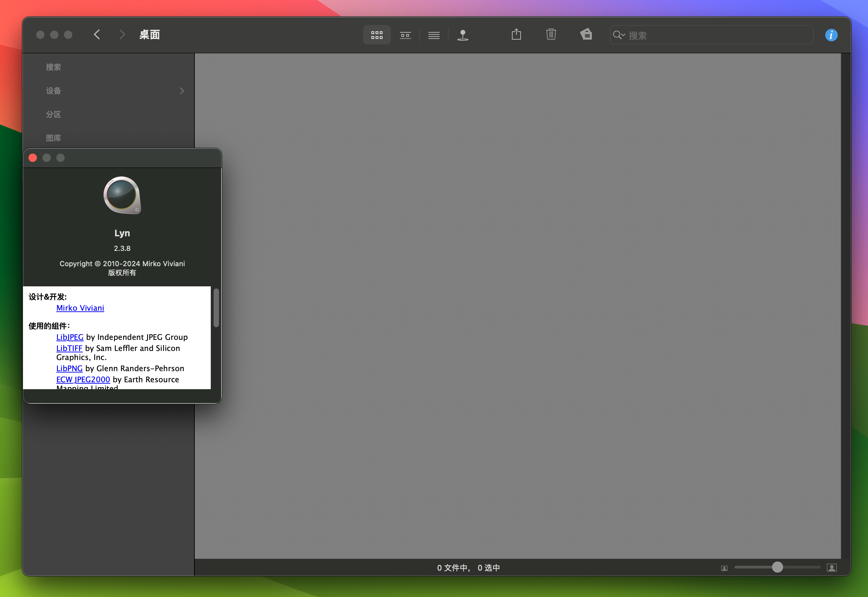This screenshot has height=597, width=868.
Task: Click the large thumbnail size icon
Action: [x=832, y=568]
